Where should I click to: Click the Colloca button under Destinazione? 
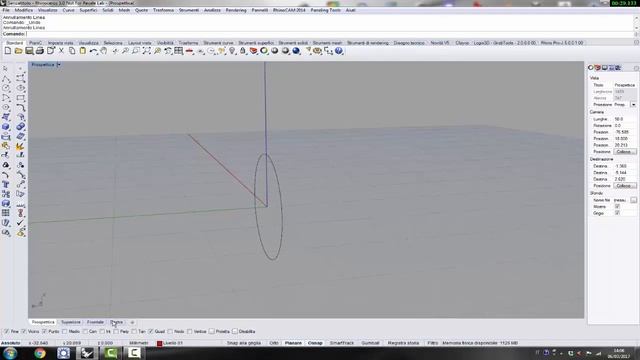coord(624,186)
